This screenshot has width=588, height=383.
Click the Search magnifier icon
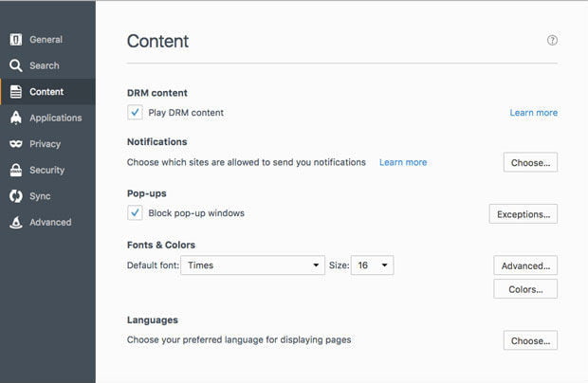pos(15,65)
